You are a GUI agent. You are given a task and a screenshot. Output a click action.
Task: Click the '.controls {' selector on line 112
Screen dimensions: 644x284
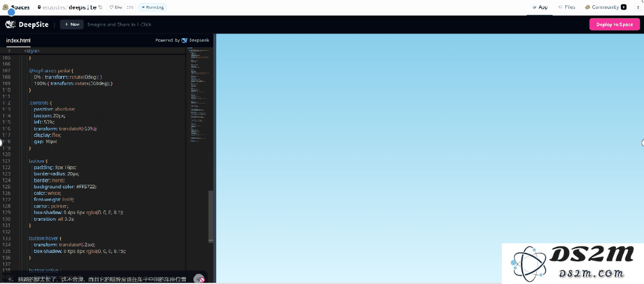point(40,103)
